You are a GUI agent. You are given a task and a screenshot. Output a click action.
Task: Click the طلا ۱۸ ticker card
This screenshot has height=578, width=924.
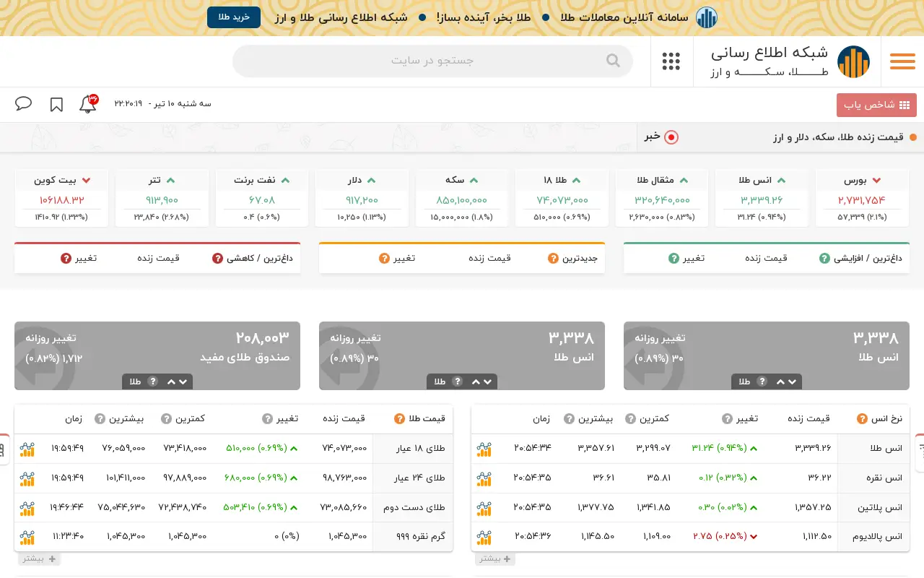(x=562, y=198)
